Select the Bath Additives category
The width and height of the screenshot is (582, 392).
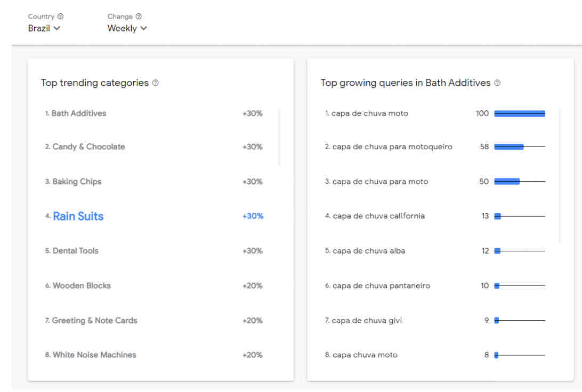click(x=153, y=113)
